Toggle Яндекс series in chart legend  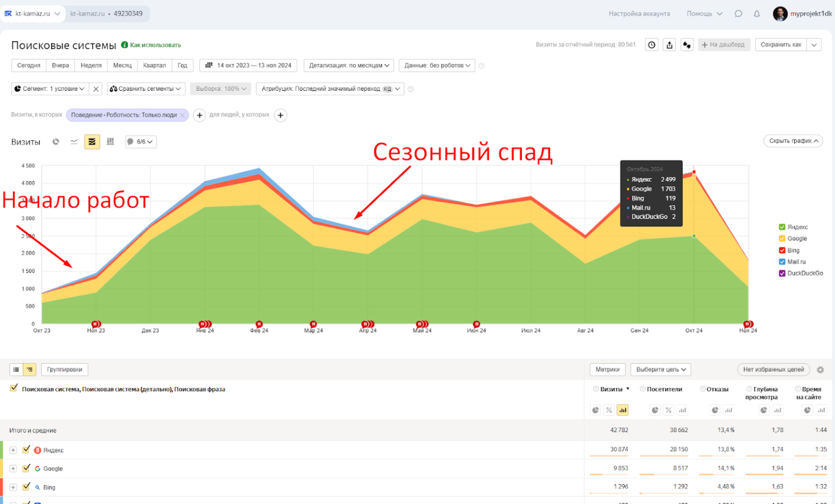[x=782, y=227]
